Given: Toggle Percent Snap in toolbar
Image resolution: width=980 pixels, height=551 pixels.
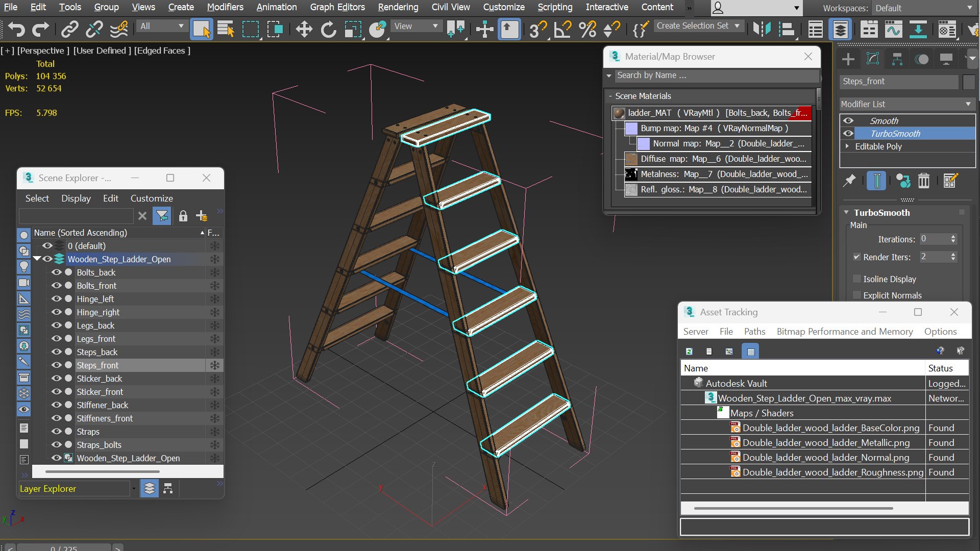Looking at the screenshot, I should pos(587,29).
